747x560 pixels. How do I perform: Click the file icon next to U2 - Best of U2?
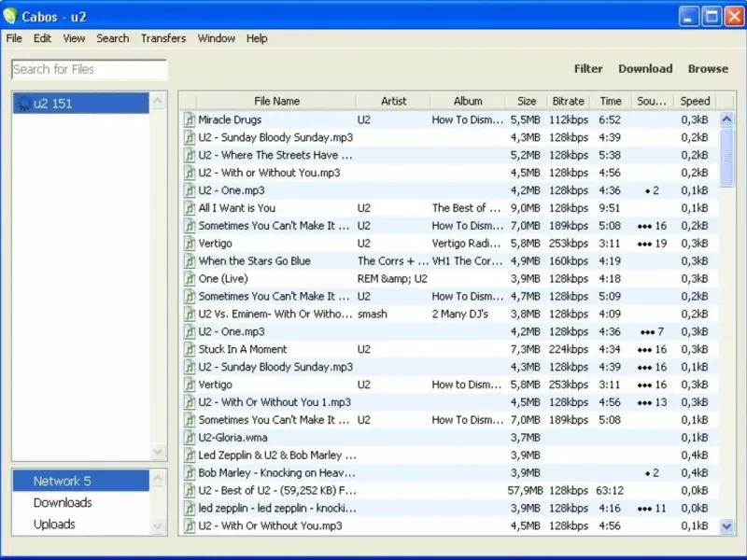(x=190, y=490)
